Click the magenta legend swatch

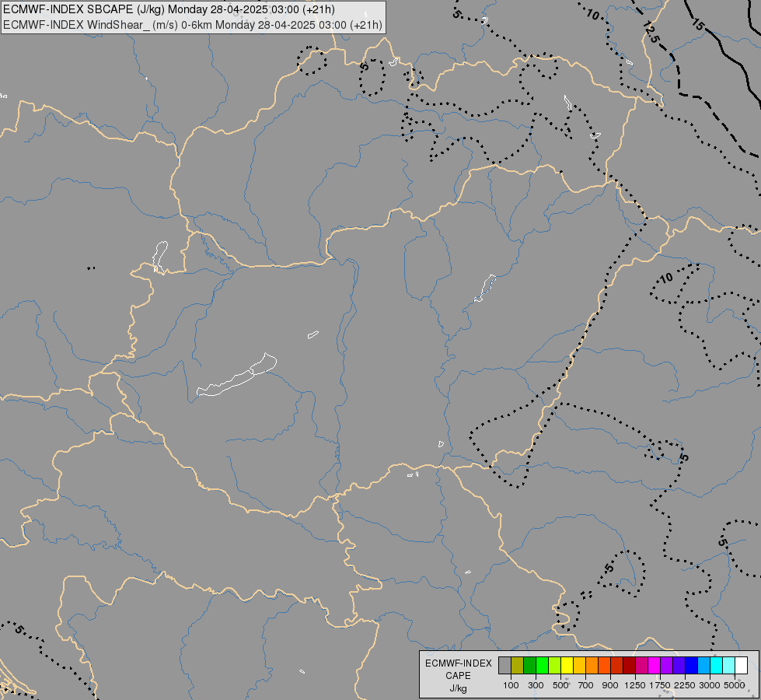pyautogui.click(x=655, y=666)
